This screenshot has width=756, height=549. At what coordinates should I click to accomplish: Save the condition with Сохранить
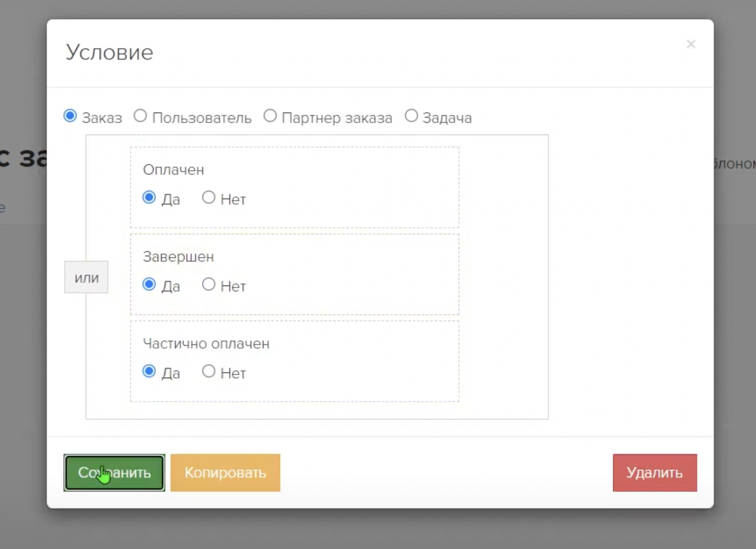[114, 472]
